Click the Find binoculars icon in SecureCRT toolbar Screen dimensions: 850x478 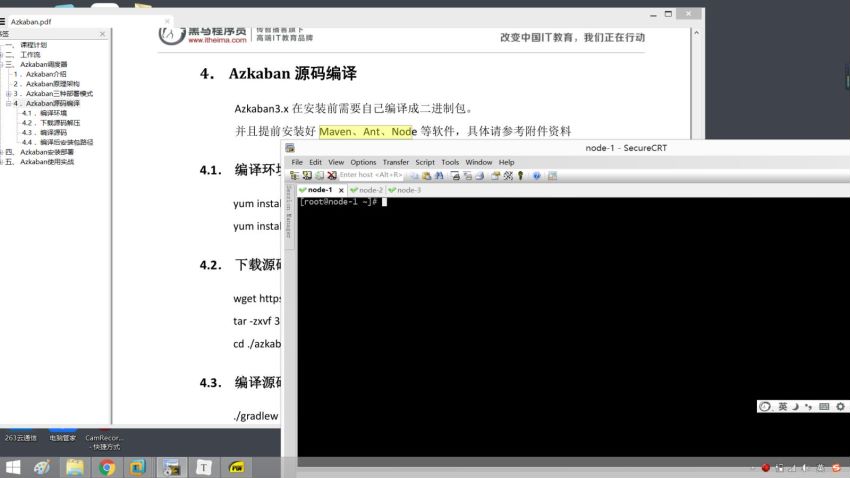pyautogui.click(x=437, y=175)
